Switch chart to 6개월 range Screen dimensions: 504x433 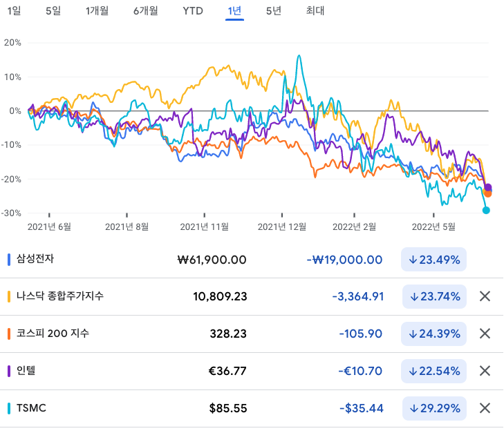tap(146, 11)
